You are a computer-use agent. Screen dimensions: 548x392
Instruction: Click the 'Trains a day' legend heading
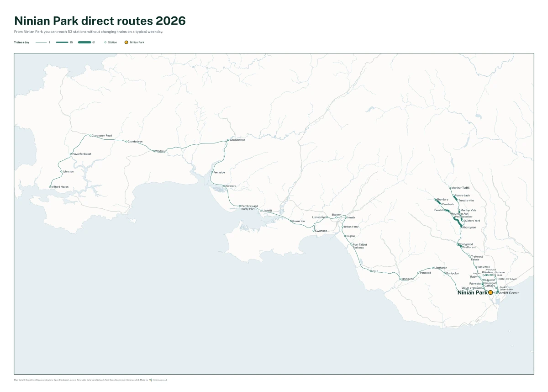21,42
